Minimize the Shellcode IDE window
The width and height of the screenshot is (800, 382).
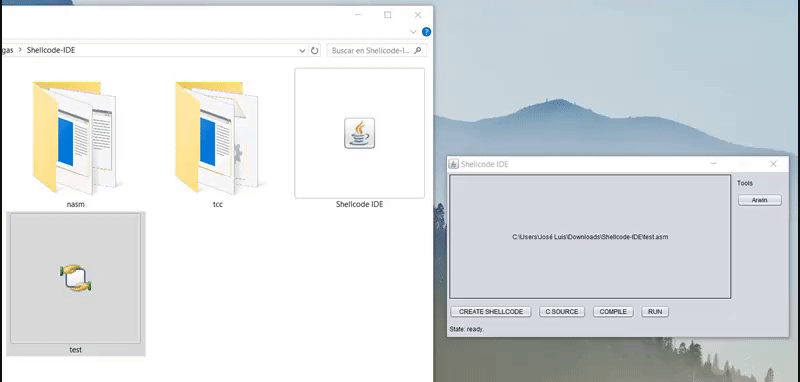tap(713, 164)
